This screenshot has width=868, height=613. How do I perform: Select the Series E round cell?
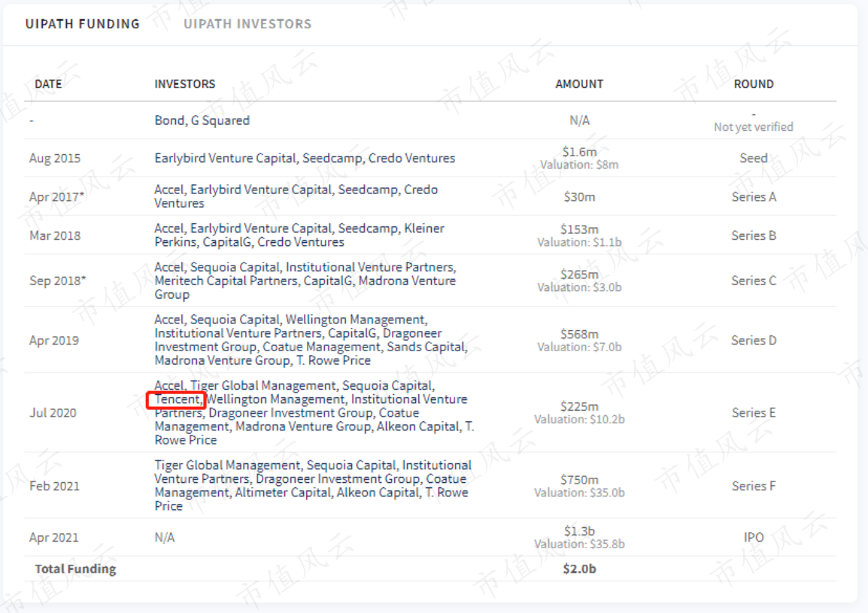754,412
